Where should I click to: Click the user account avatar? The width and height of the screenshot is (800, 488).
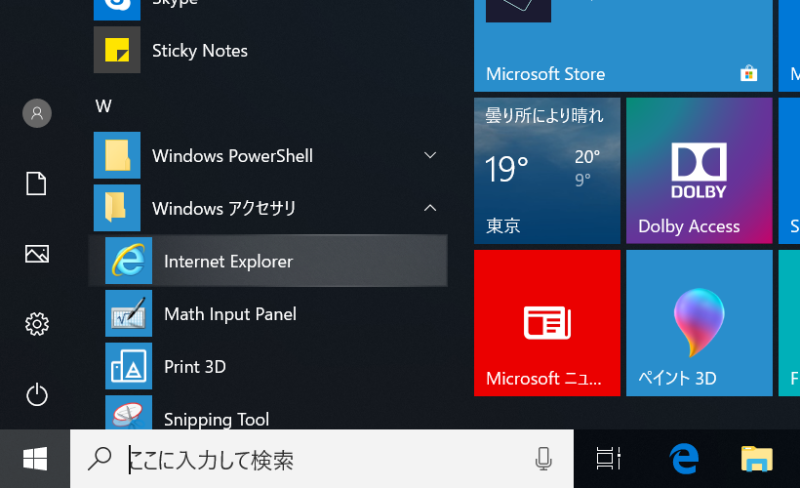[x=37, y=113]
